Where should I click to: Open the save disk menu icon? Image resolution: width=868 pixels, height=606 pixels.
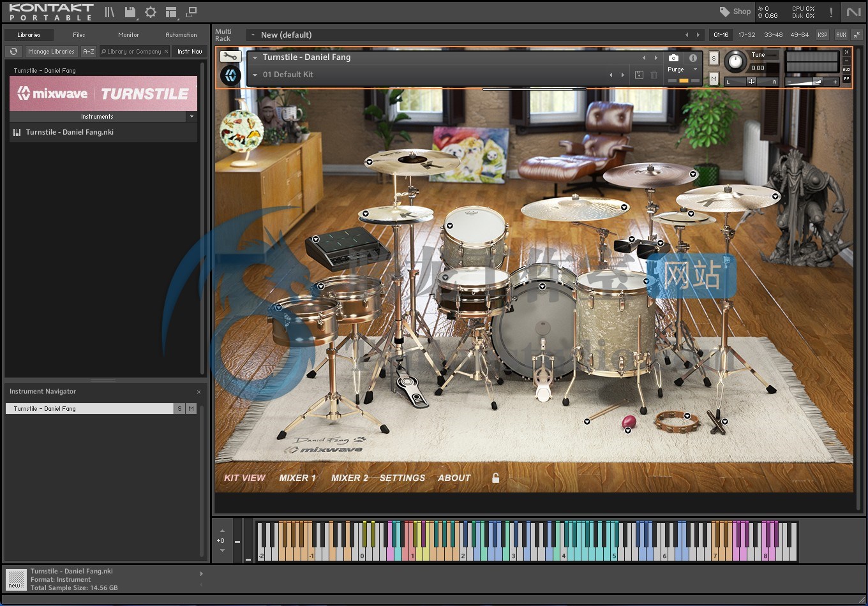[x=130, y=12]
